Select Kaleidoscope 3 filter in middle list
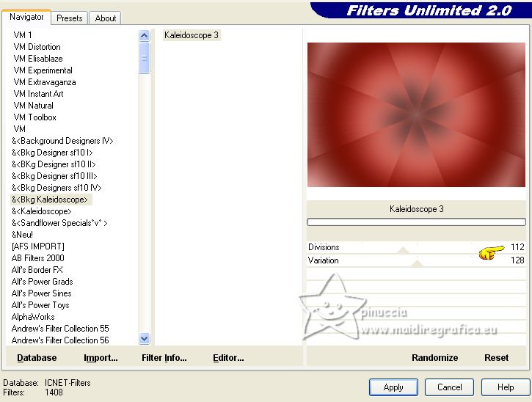The image size is (532, 402). [x=192, y=35]
